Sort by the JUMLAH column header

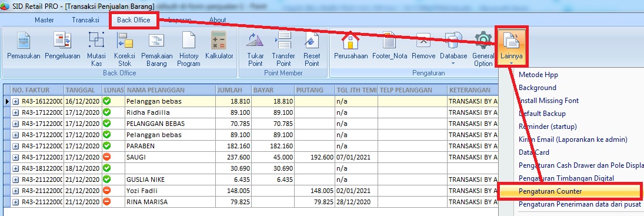point(233,90)
